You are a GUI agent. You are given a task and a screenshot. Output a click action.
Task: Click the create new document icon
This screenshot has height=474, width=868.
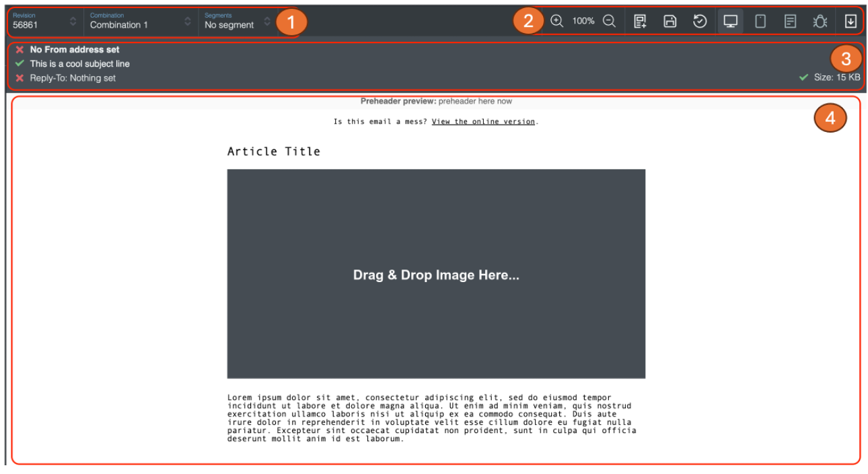[639, 21]
